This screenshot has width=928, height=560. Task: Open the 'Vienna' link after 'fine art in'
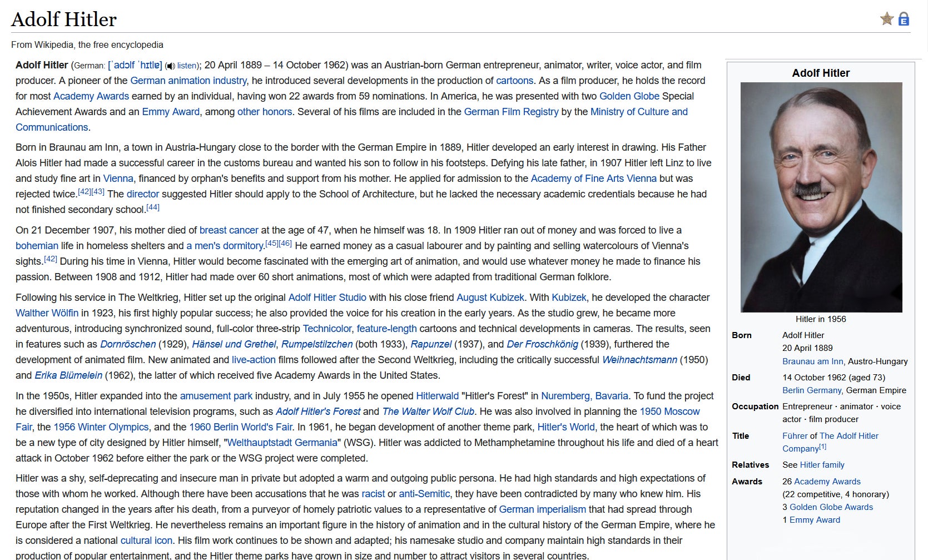tap(118, 179)
